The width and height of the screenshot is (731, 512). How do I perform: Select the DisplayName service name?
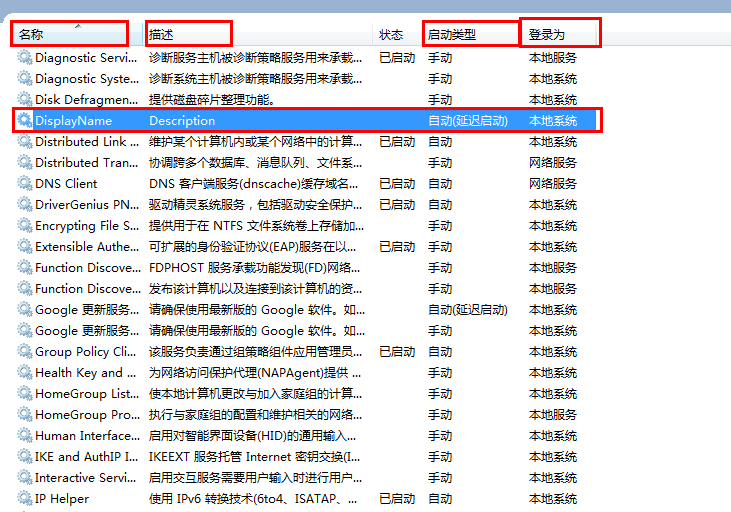74,121
